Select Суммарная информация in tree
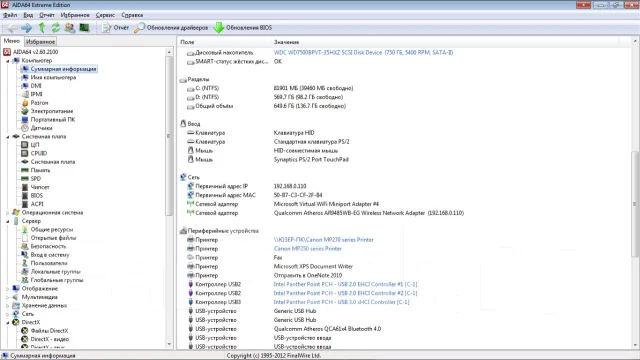Screen dimensions: 640x360 click(x=63, y=69)
